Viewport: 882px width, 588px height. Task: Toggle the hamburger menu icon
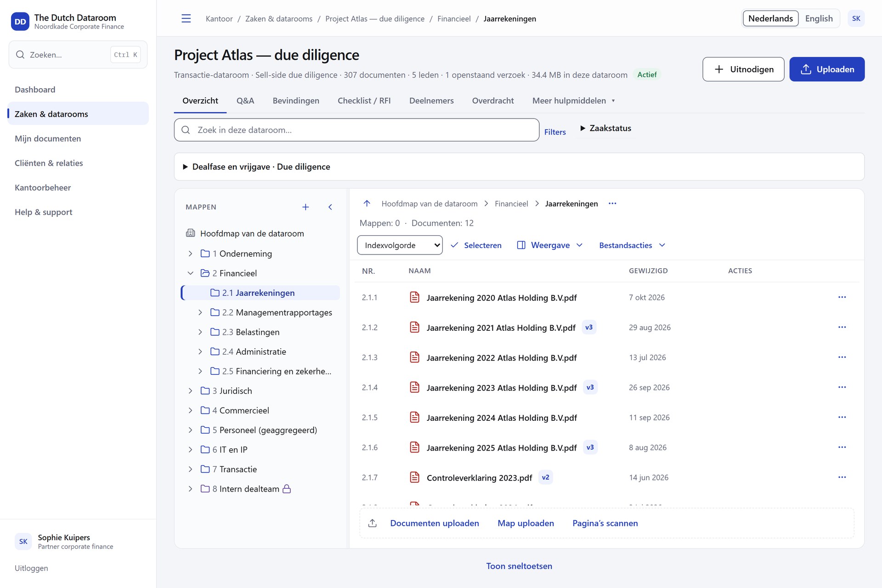point(186,18)
